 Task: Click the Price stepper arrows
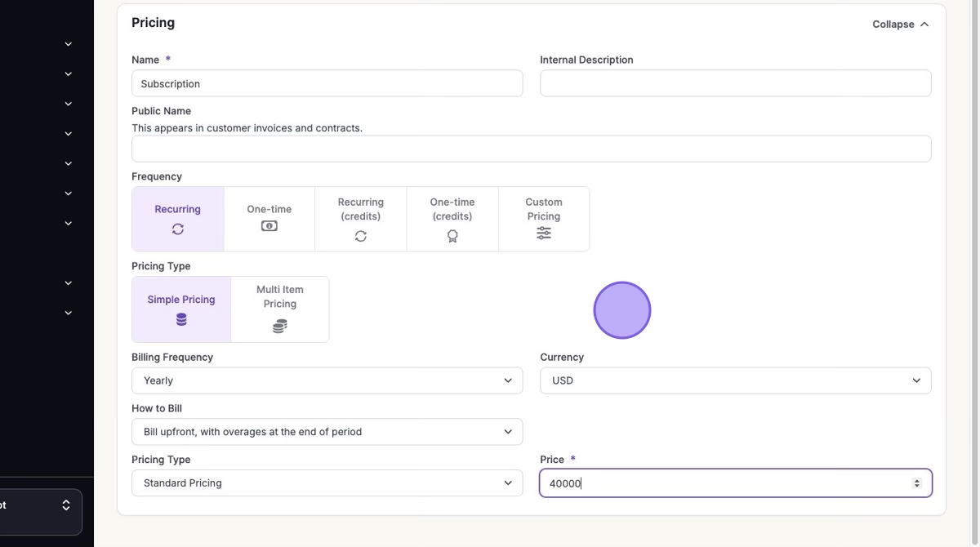[916, 483]
